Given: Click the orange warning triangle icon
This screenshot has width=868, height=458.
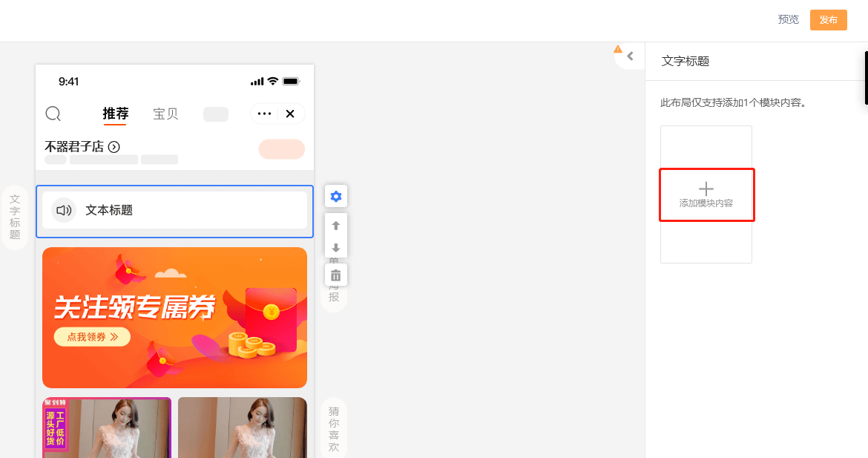Looking at the screenshot, I should pyautogui.click(x=618, y=49).
